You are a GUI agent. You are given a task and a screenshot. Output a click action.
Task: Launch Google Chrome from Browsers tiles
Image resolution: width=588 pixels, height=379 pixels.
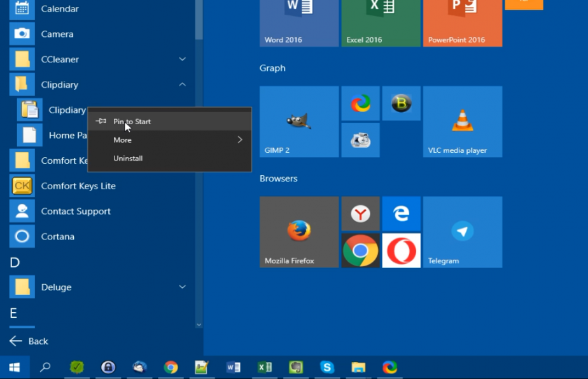[360, 250]
